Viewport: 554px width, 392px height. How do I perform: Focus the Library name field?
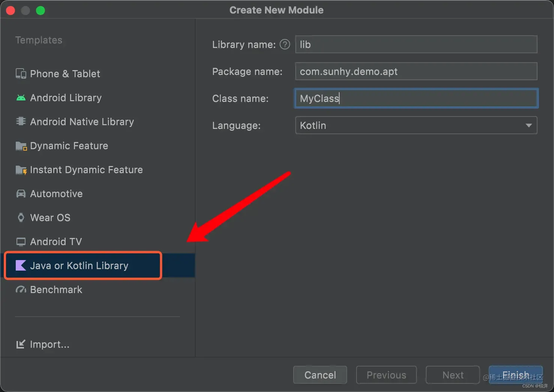coord(416,44)
